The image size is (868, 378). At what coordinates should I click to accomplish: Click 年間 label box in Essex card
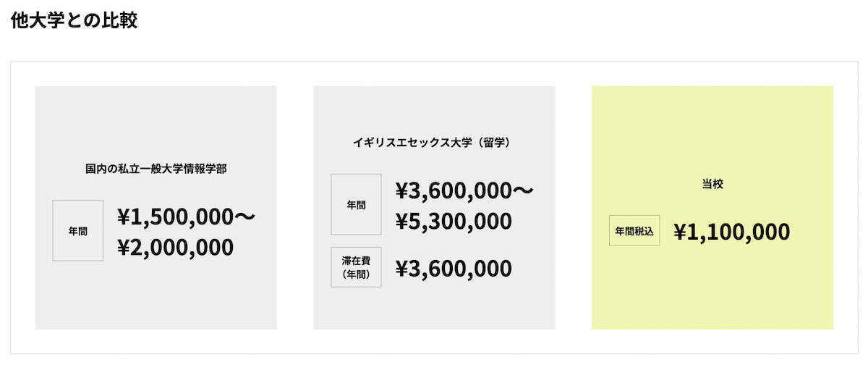pos(356,204)
